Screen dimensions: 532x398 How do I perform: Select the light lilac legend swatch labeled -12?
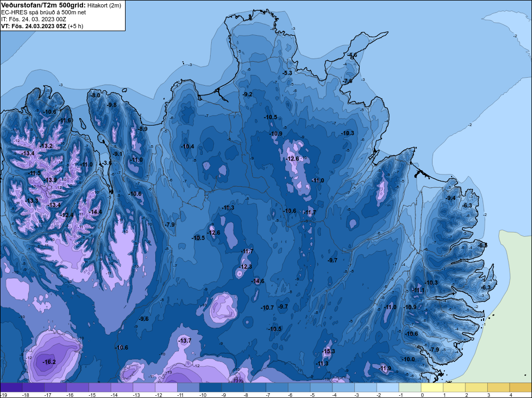[166, 387]
